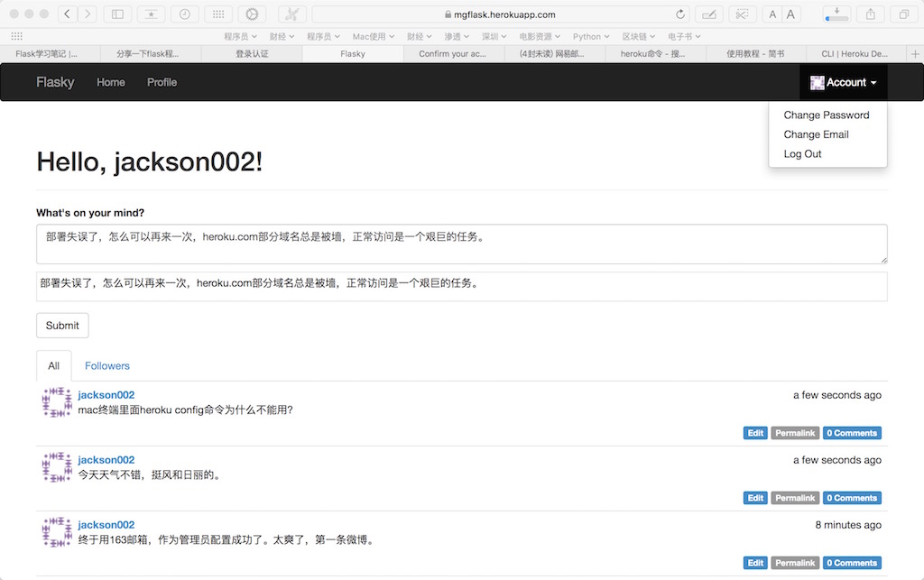924x580 pixels.
Task: Open Top Sites via the star icon
Action: [x=150, y=14]
